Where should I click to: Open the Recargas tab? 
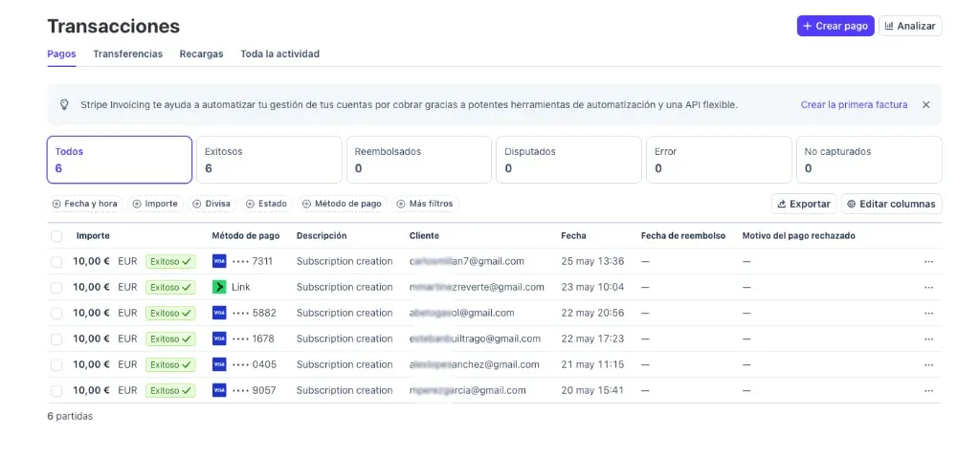[201, 54]
